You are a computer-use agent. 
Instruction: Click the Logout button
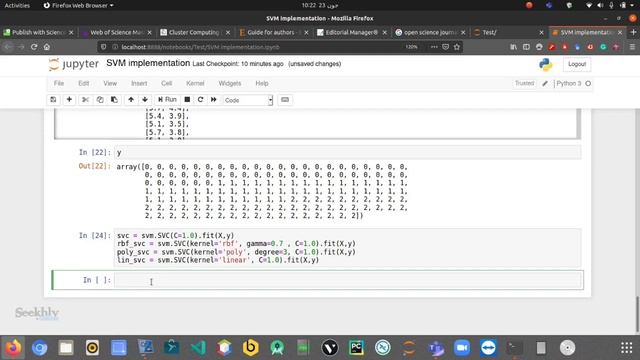(x=577, y=64)
